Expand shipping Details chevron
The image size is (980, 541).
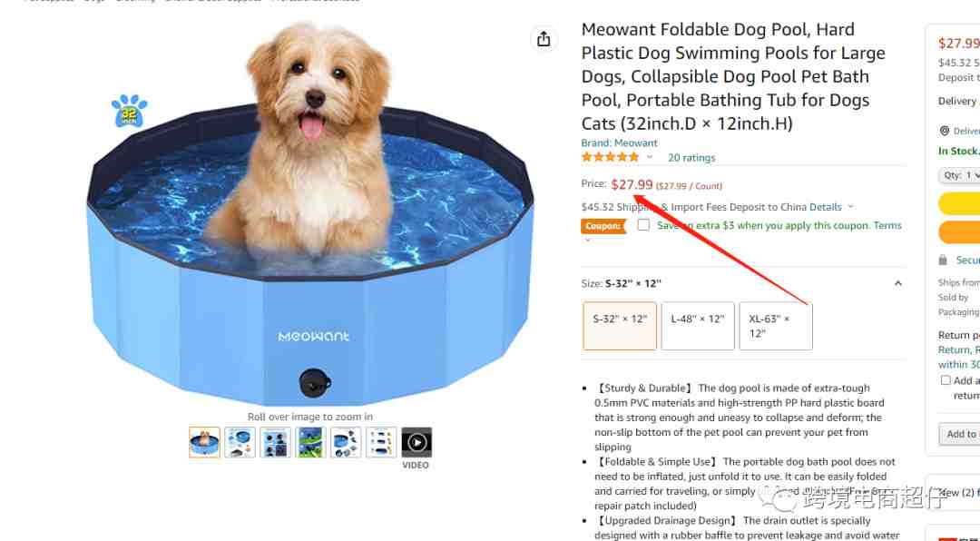850,207
